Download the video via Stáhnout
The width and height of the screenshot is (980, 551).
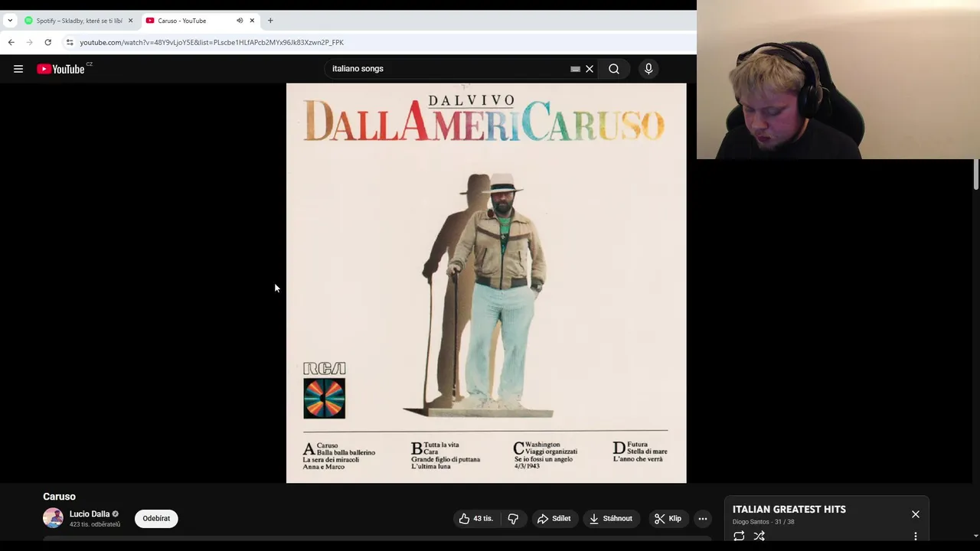pyautogui.click(x=611, y=519)
